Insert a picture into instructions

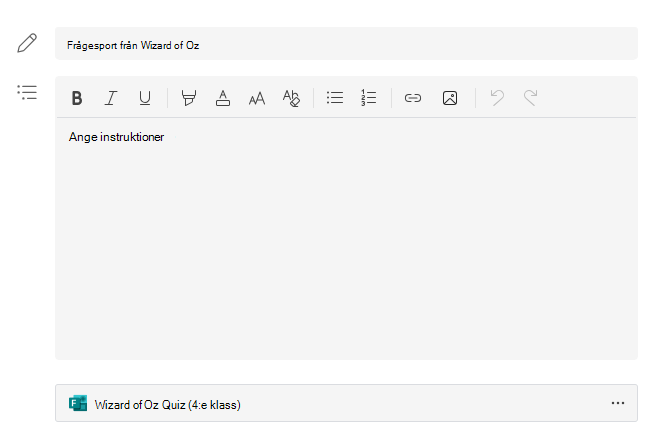pyautogui.click(x=450, y=98)
